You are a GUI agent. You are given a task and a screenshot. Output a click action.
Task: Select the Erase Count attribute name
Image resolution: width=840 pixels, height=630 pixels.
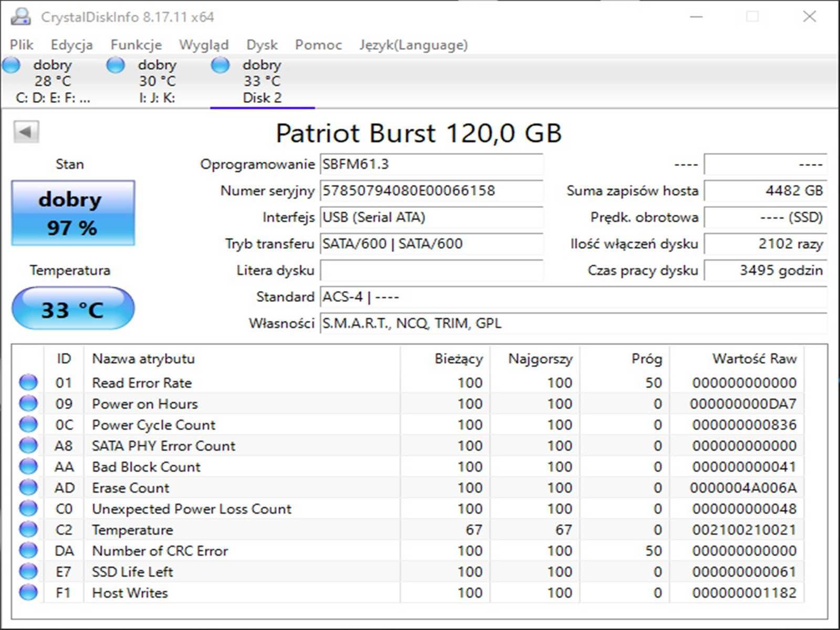coord(131,488)
